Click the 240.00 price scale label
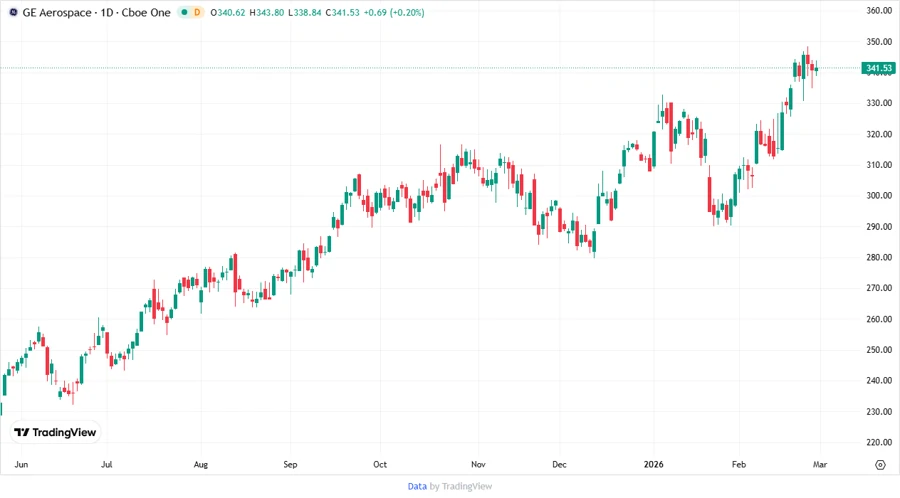 pyautogui.click(x=879, y=380)
